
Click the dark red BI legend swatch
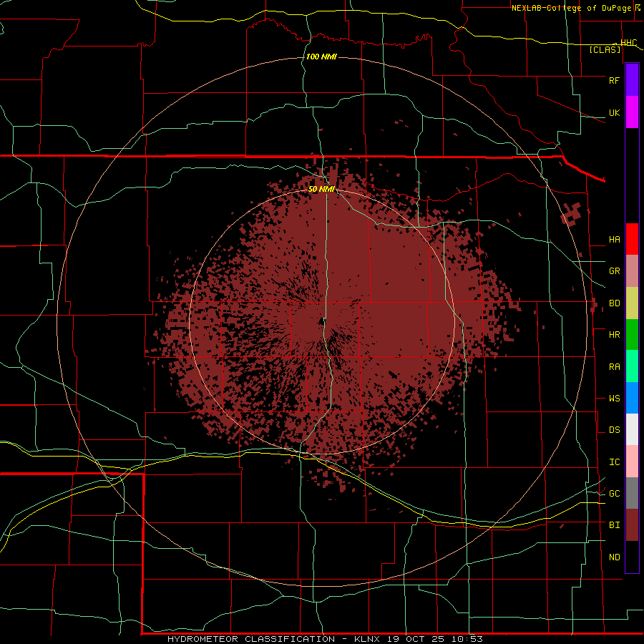click(x=632, y=525)
